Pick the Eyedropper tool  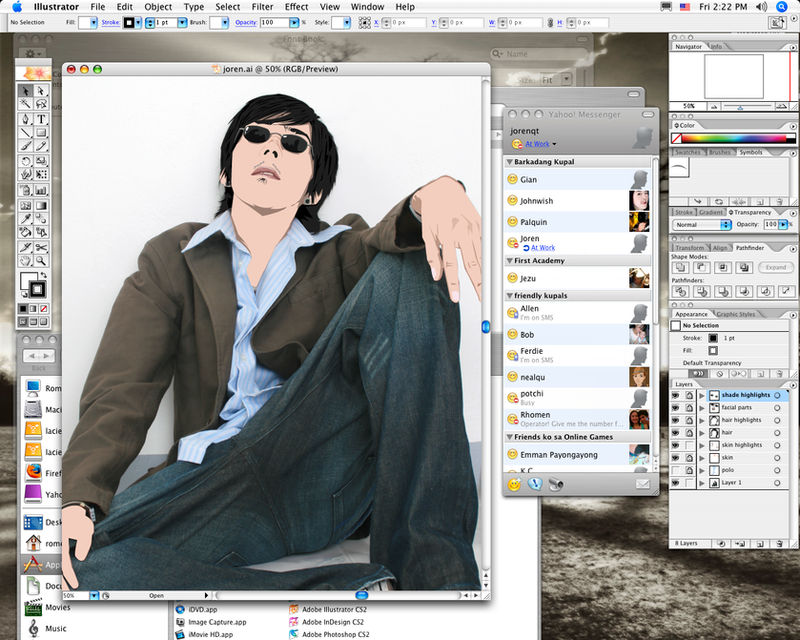(26, 219)
